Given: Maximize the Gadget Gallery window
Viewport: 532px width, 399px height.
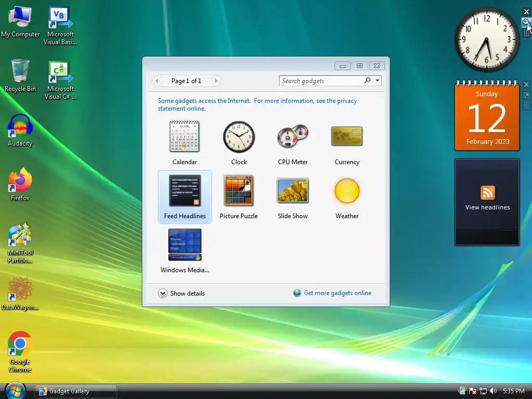Looking at the screenshot, I should tap(360, 66).
